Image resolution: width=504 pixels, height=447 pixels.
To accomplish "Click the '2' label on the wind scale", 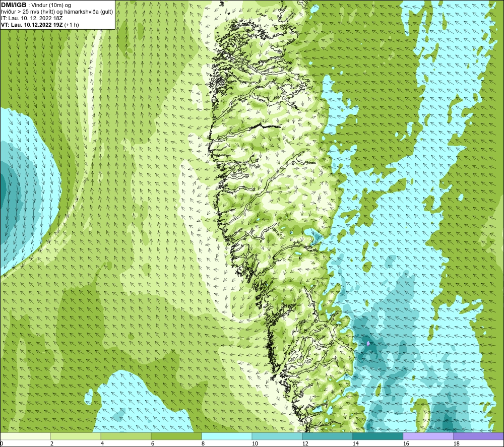I will point(52,443).
